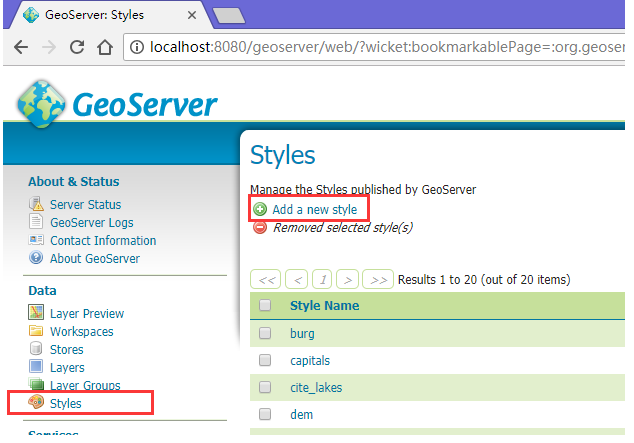
Task: Click the red minus remove styles icon
Action: tap(260, 228)
